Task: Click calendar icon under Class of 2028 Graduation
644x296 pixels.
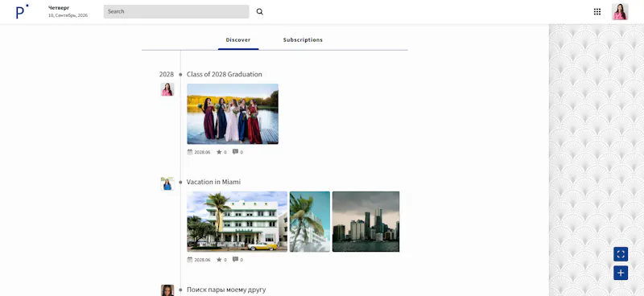Action: [190, 152]
